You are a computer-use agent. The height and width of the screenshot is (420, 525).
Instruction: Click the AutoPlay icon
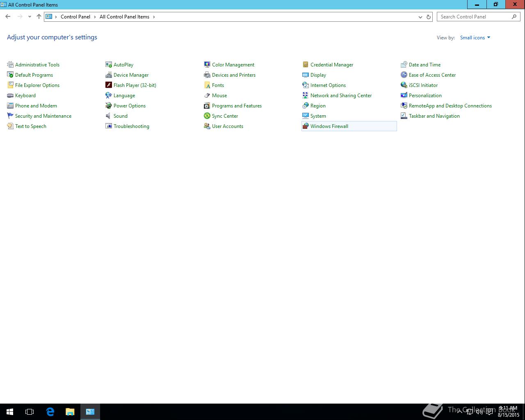(109, 64)
